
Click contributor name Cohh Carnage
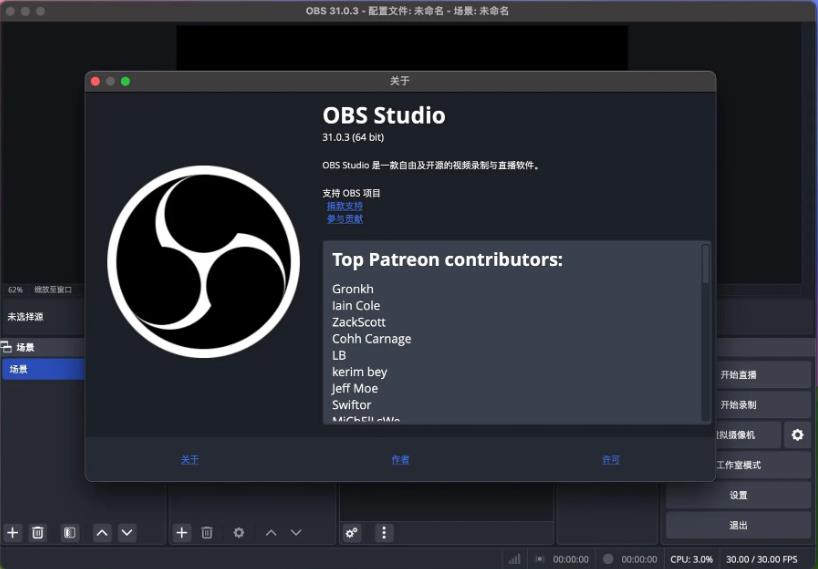point(371,339)
